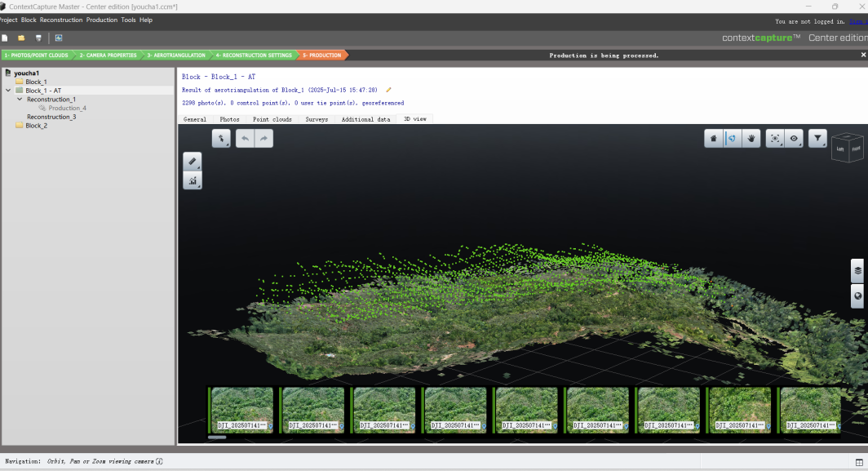Select Reconstruction_1 in the tree

pos(51,100)
